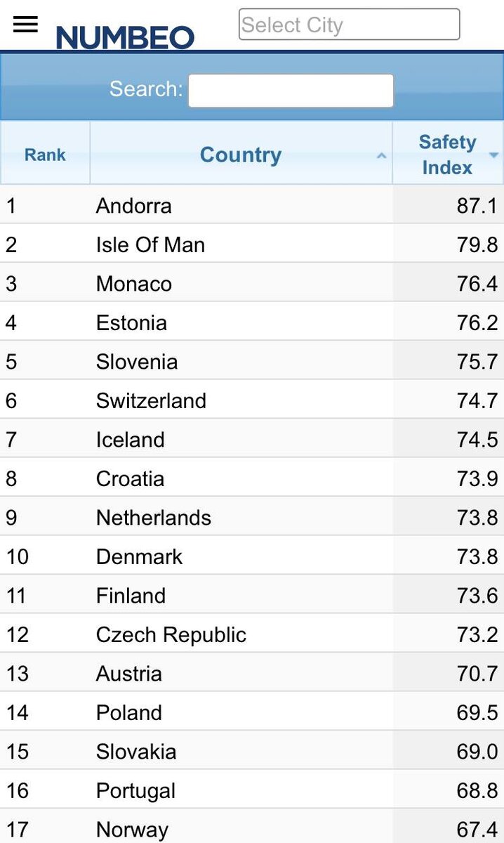Click the NUMBEO logo
This screenshot has width=504, height=843.
(125, 37)
